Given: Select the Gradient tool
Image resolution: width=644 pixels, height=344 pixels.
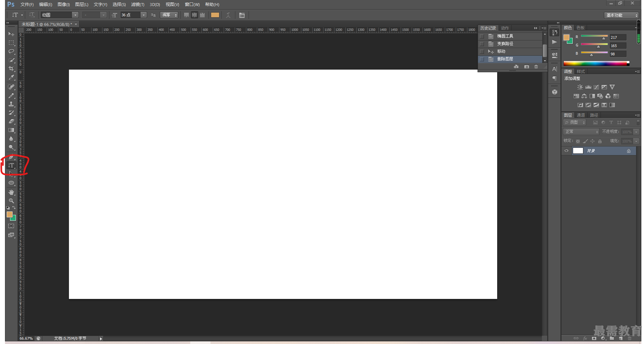Looking at the screenshot, I should (11, 130).
